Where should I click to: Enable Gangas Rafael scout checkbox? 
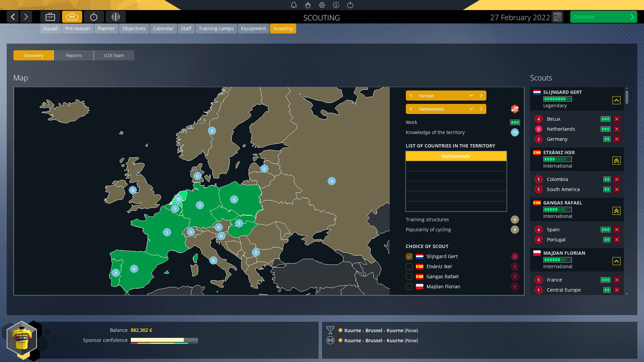pos(409,276)
